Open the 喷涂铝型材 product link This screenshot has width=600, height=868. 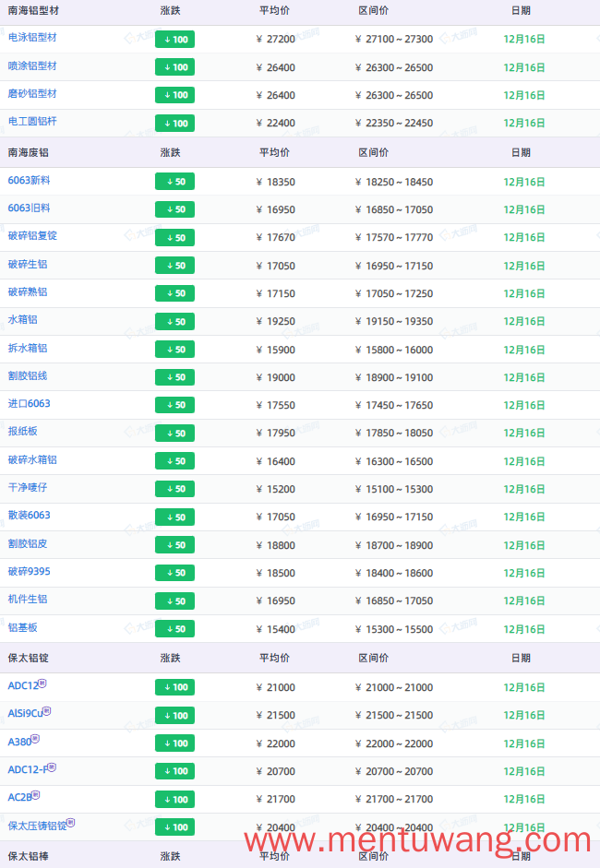[32, 65]
